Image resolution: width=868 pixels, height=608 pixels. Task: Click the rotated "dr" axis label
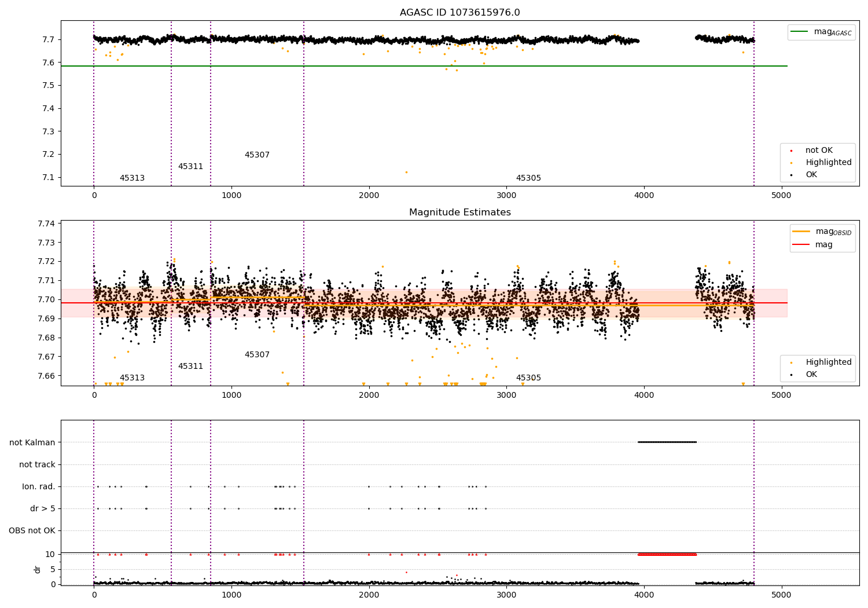click(x=38, y=569)
